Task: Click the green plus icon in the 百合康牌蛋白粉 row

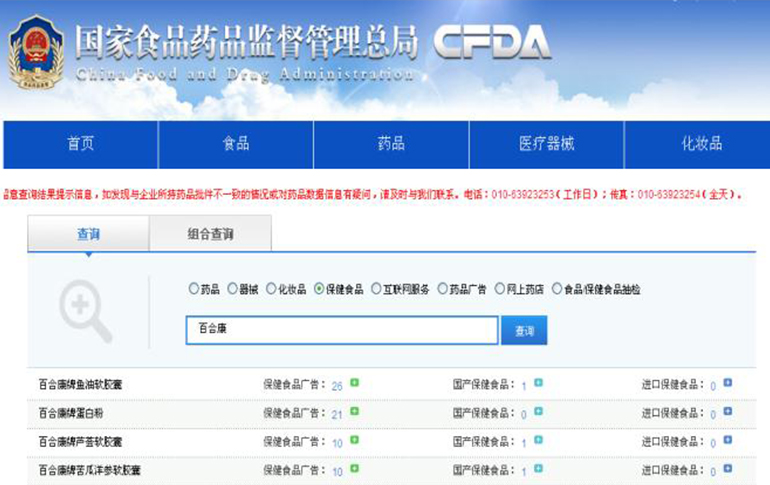Action: point(355,411)
